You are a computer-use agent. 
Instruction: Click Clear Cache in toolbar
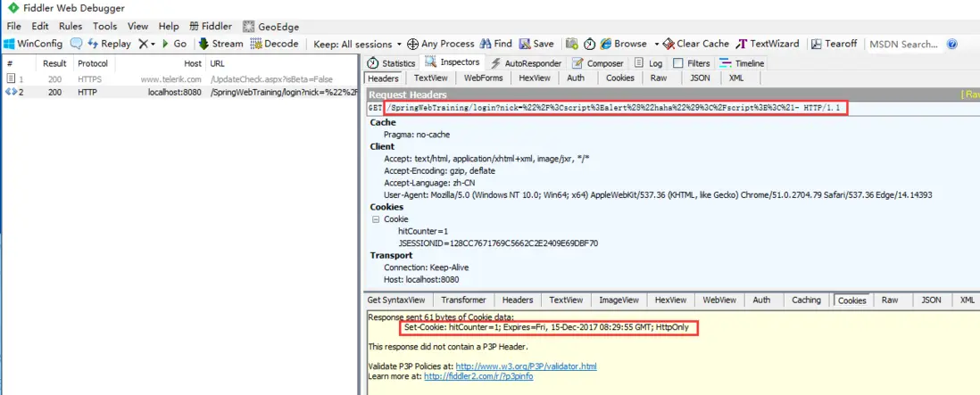(695, 44)
